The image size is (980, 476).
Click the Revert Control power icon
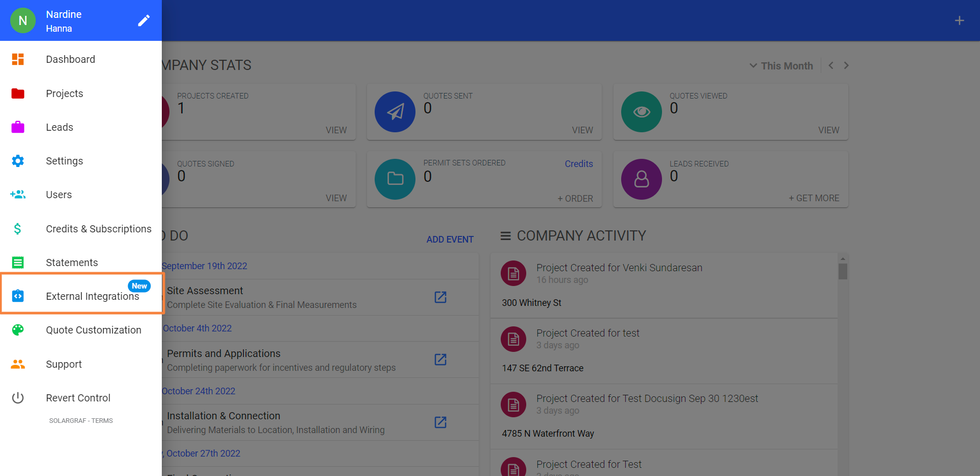coord(18,398)
